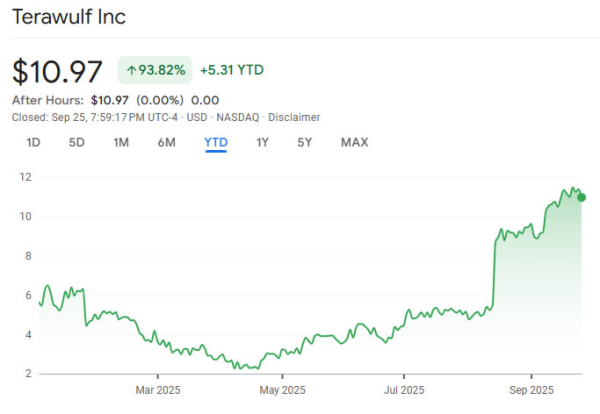This screenshot has width=600, height=414.
Task: Switch the chart to 1Y range
Action: click(262, 142)
